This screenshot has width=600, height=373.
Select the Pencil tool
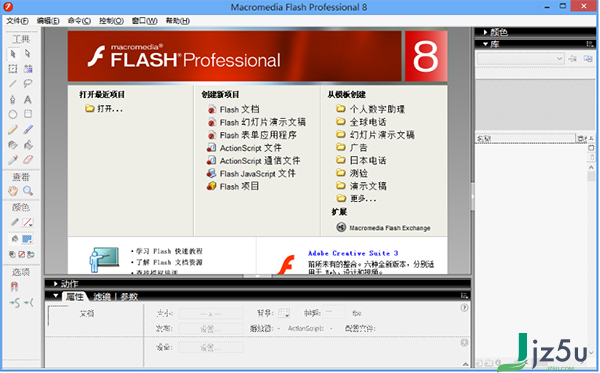(13, 130)
